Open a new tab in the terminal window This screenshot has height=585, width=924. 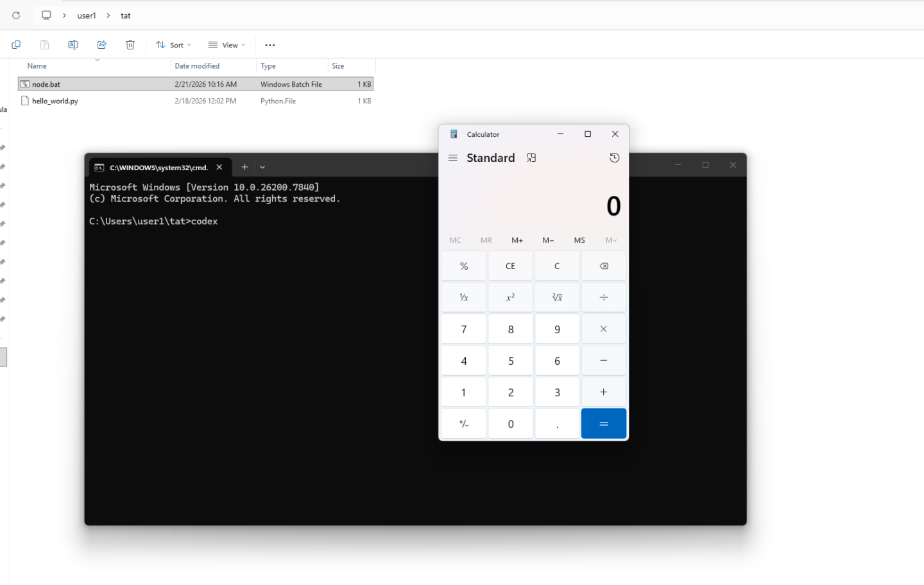click(x=244, y=167)
